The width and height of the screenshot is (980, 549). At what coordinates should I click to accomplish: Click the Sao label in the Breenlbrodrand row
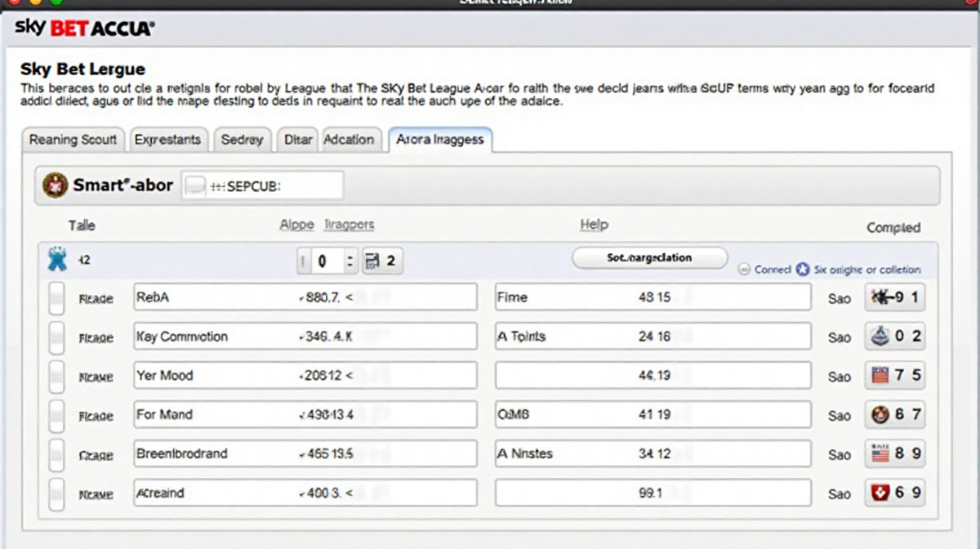(x=839, y=454)
